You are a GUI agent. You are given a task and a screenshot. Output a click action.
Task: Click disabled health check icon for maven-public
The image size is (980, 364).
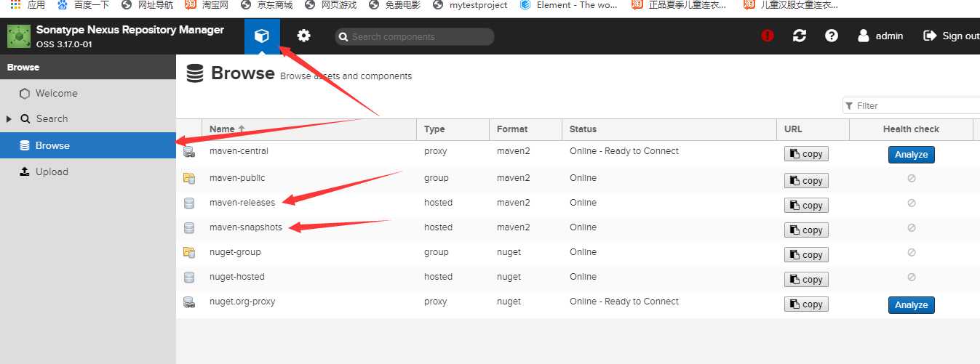[912, 178]
